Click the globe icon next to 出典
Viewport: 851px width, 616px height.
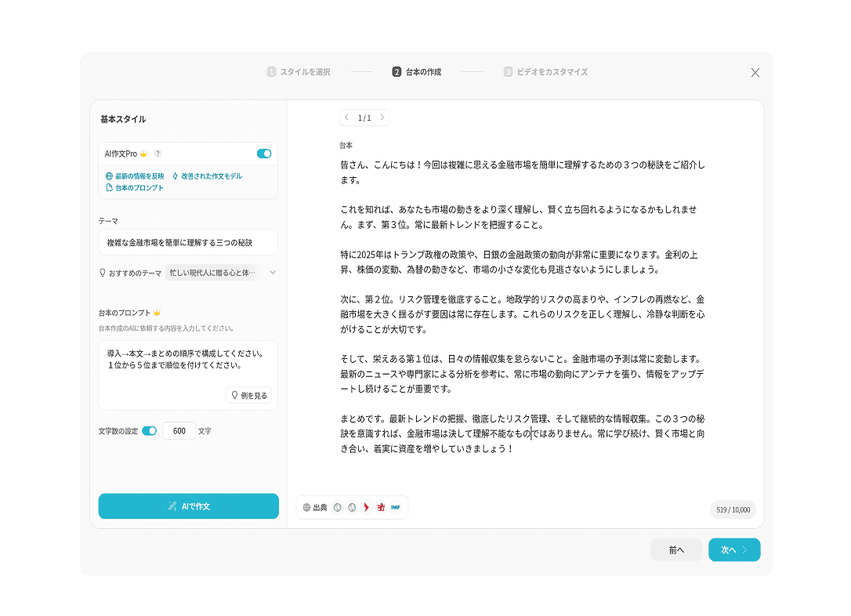[306, 507]
